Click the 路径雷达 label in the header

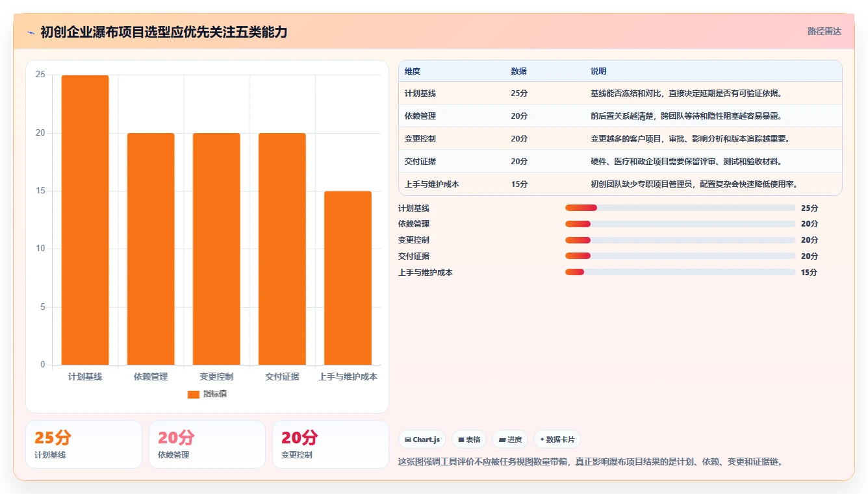[824, 31]
